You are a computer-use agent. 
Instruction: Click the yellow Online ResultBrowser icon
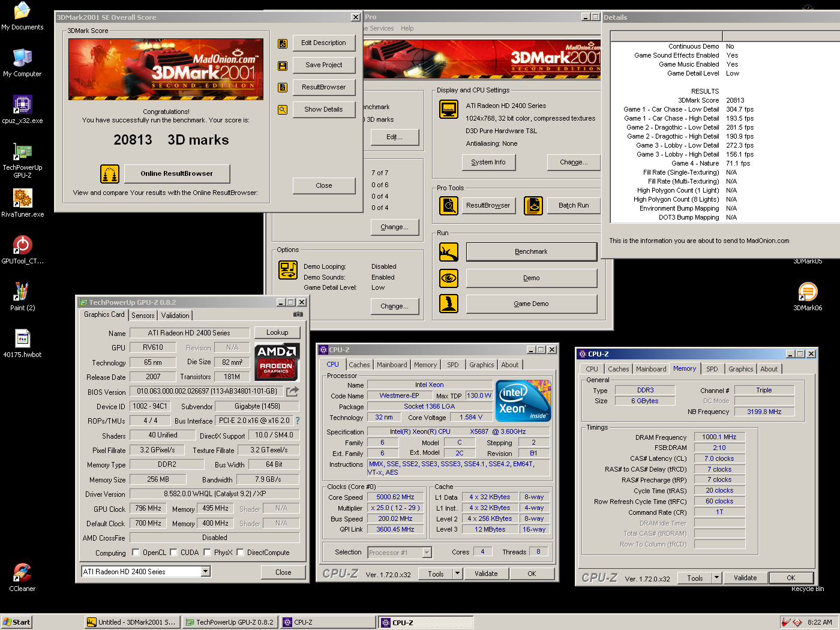[110, 174]
